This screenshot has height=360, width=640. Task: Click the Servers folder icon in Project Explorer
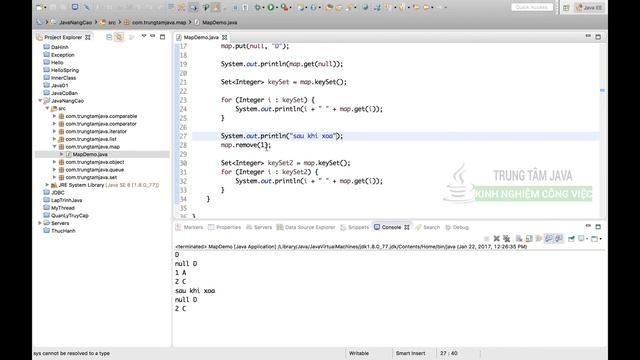point(47,223)
